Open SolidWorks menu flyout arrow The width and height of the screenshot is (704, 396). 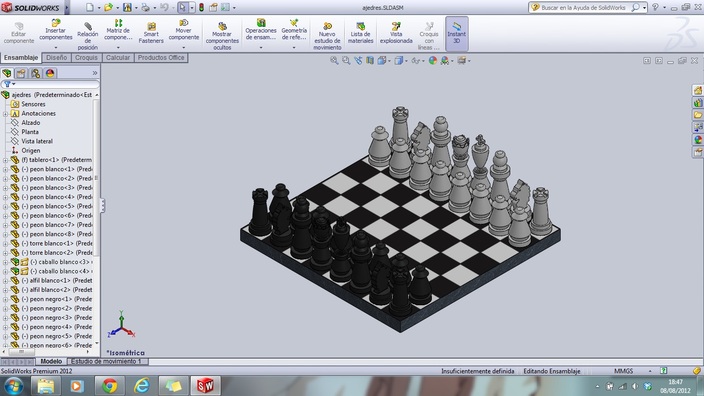67,8
